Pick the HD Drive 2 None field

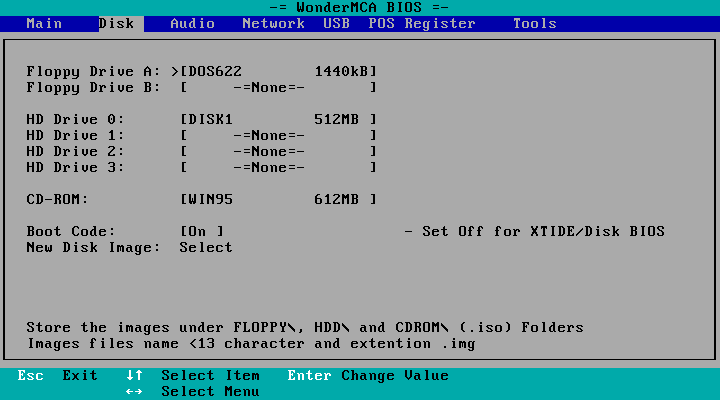(x=279, y=152)
